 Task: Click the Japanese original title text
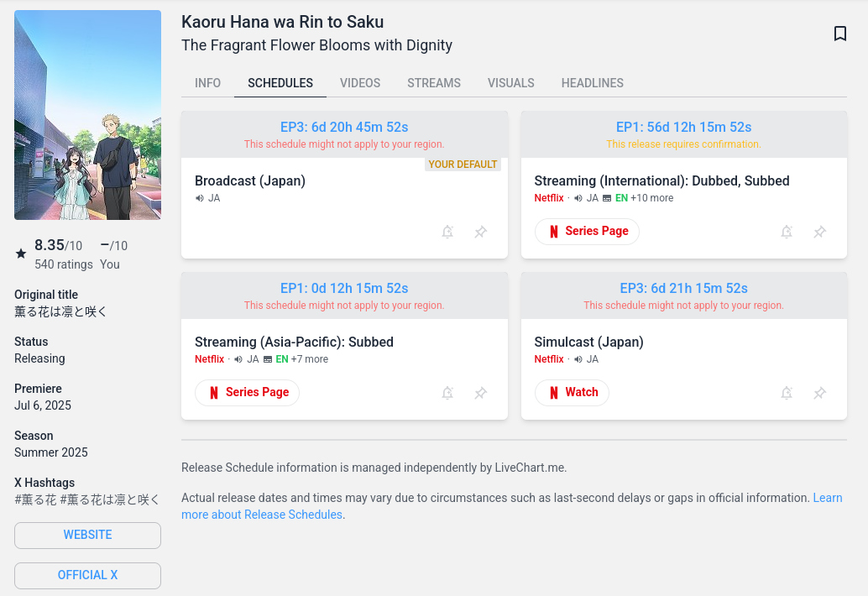(x=60, y=311)
